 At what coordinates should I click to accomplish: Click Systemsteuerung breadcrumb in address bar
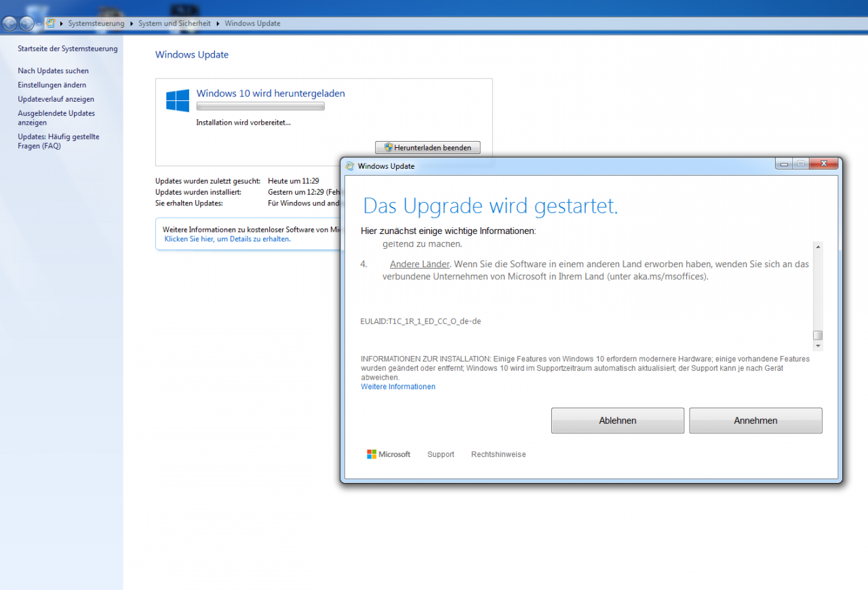tap(96, 23)
